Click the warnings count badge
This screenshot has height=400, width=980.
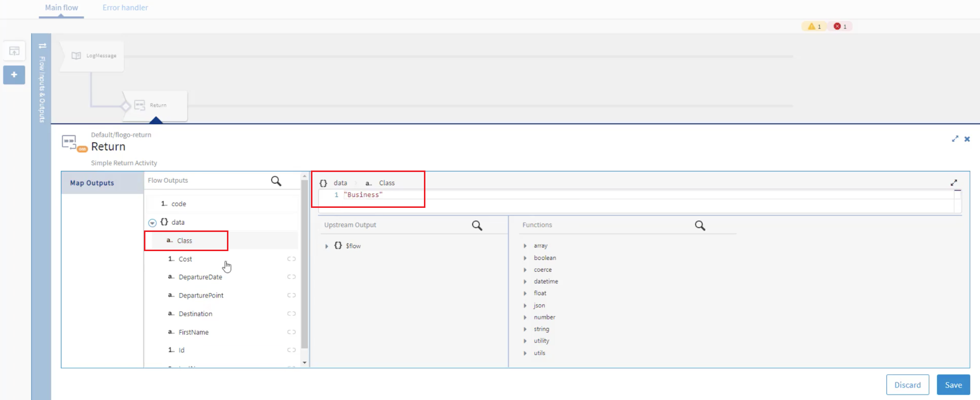[814, 27]
